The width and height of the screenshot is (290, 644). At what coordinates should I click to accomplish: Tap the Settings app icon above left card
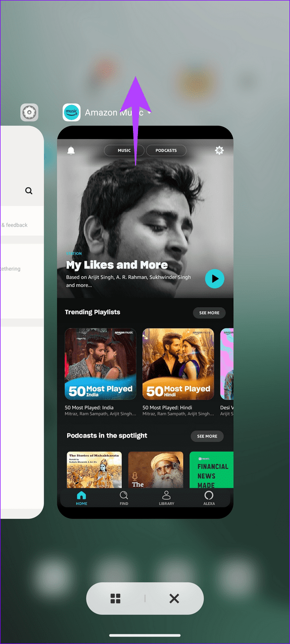click(29, 112)
